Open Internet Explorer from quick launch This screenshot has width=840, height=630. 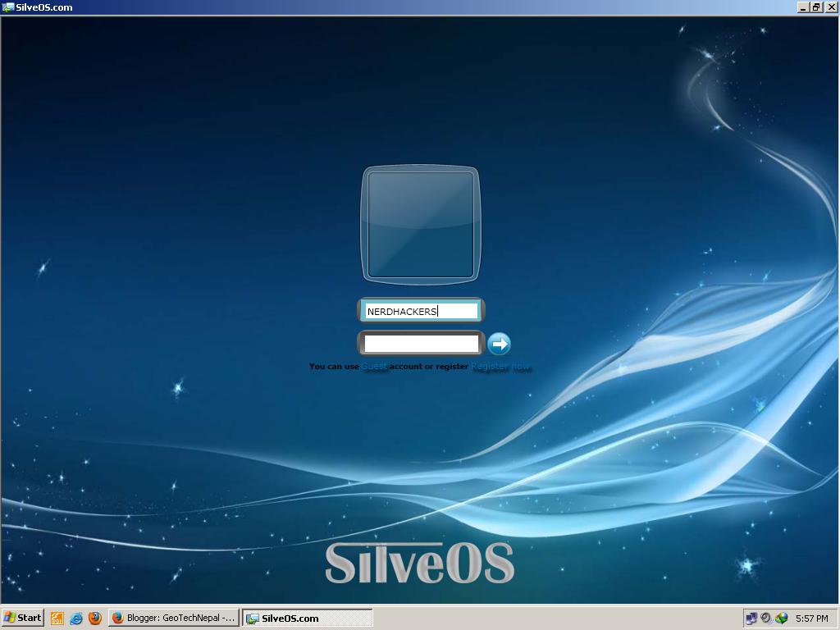point(75,618)
